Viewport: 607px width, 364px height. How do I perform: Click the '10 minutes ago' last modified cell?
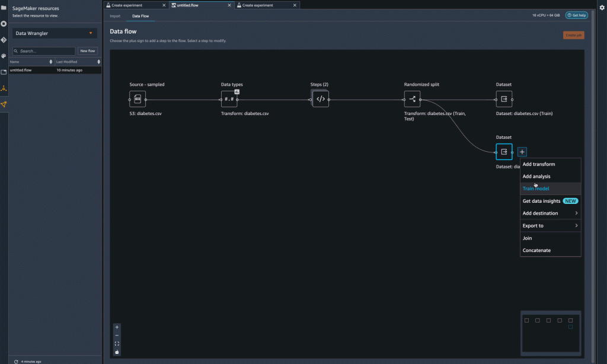click(x=69, y=70)
